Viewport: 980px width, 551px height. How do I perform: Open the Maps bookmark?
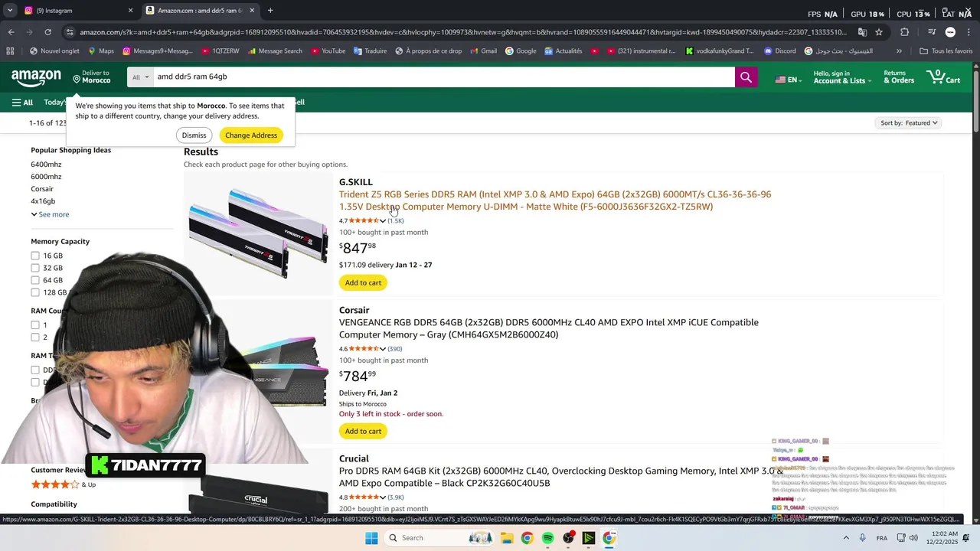pyautogui.click(x=100, y=51)
